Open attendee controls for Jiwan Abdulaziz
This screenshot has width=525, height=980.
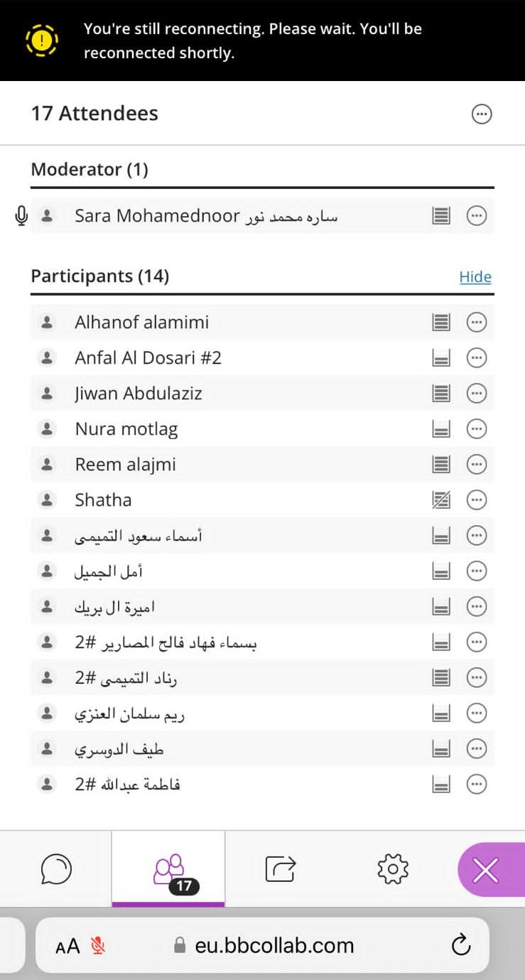[x=477, y=394]
